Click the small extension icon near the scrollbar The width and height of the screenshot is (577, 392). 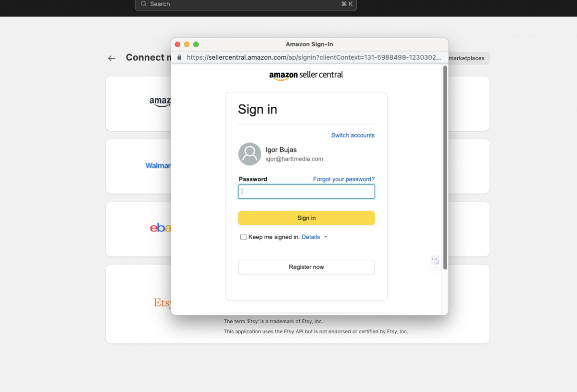[x=435, y=260]
